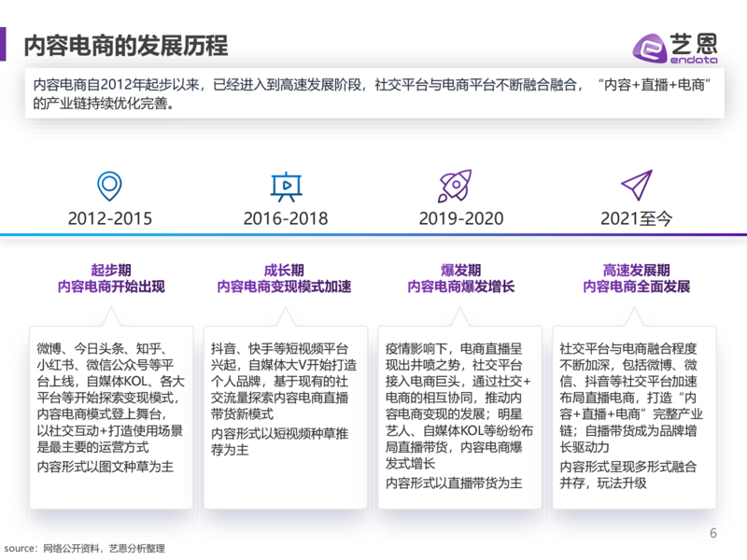This screenshot has width=747, height=560.
Task: Click the 2019-2020 timeline label
Action: tap(460, 218)
